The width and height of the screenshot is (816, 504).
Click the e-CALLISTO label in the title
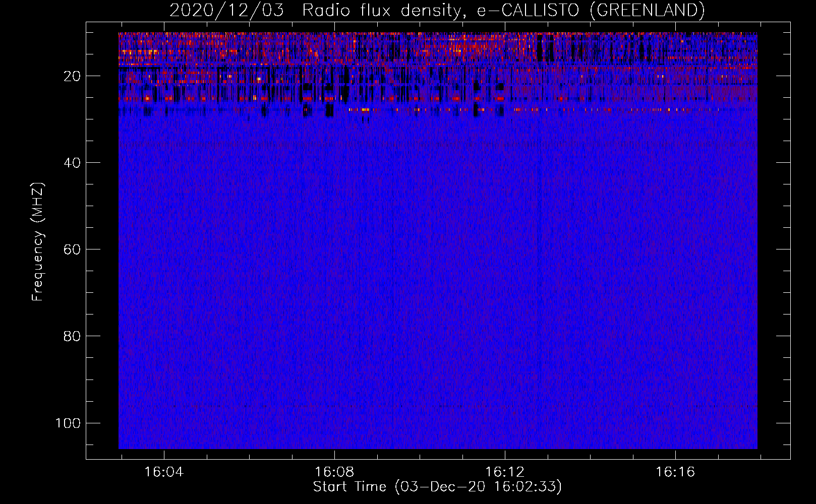528,10
